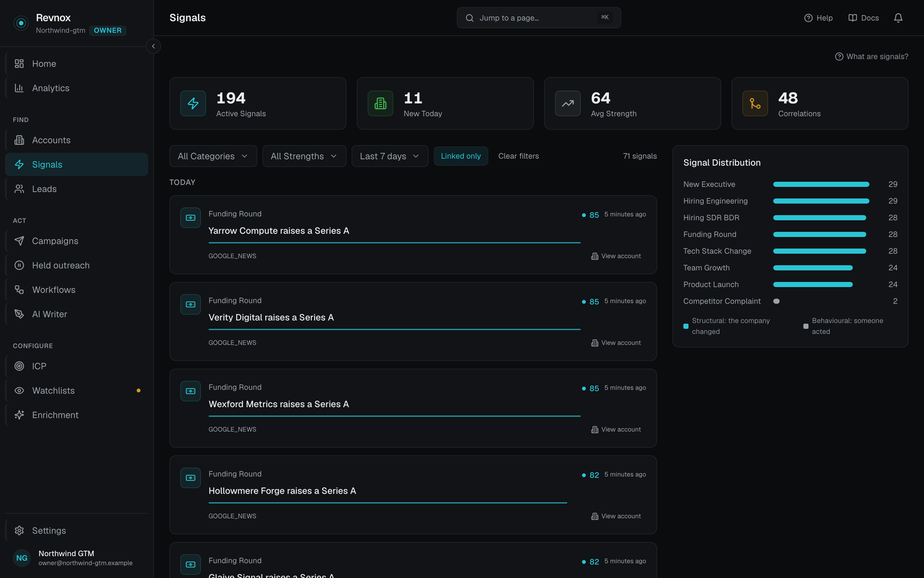Image resolution: width=924 pixels, height=578 pixels.
Task: Click the search magnifier icon
Action: (470, 18)
